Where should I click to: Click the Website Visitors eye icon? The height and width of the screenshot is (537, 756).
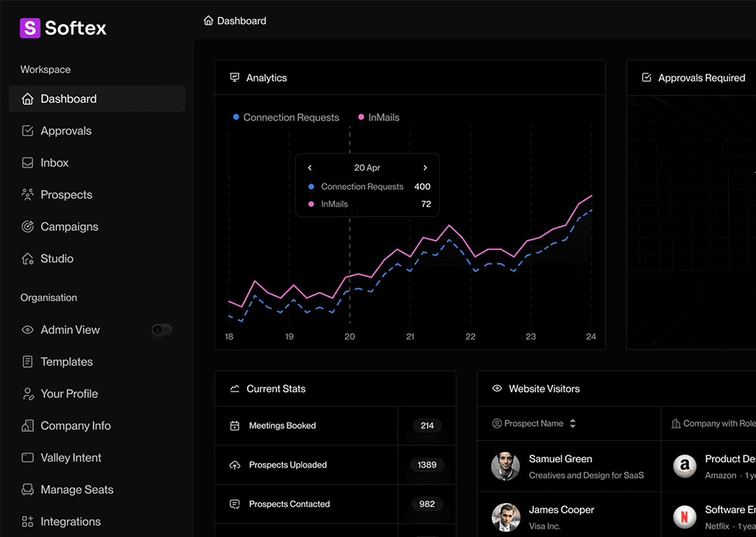(x=497, y=388)
